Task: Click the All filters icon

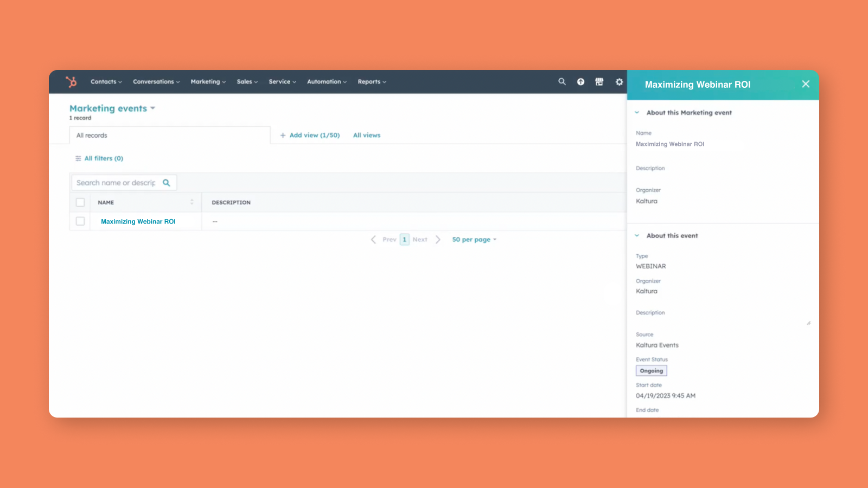Action: point(78,158)
